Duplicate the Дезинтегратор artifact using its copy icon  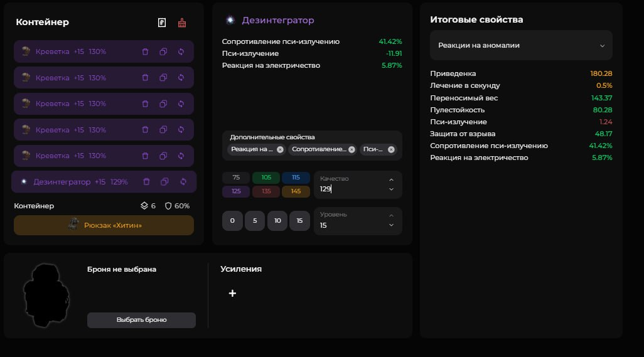(x=164, y=182)
